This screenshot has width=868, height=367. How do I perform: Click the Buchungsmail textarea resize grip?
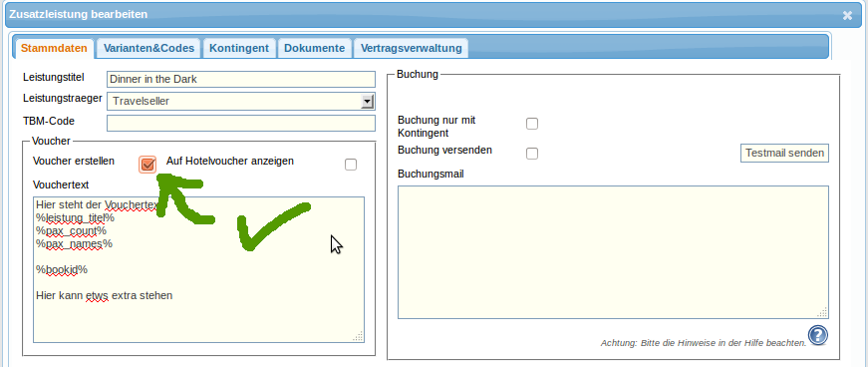822,312
